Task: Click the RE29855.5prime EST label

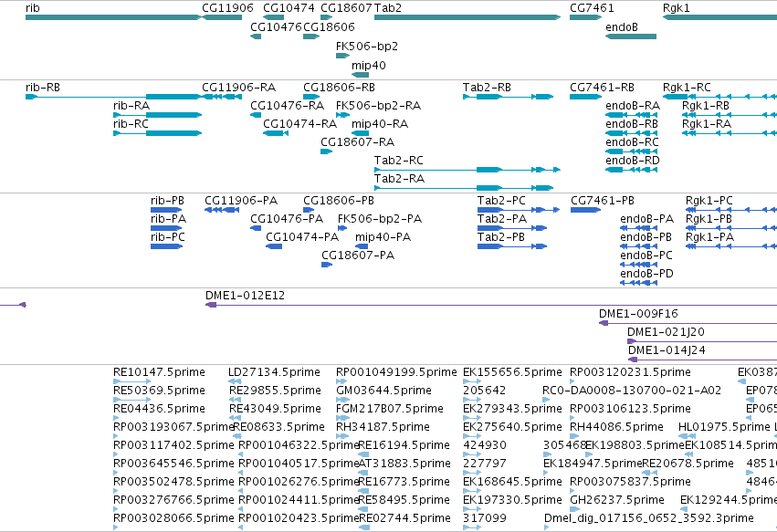Action: 275,391
